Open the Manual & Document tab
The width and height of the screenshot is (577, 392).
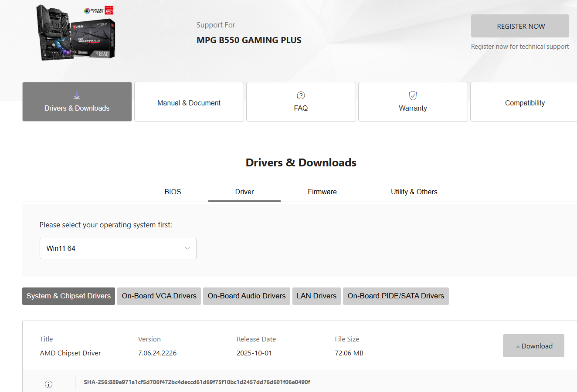tap(189, 102)
